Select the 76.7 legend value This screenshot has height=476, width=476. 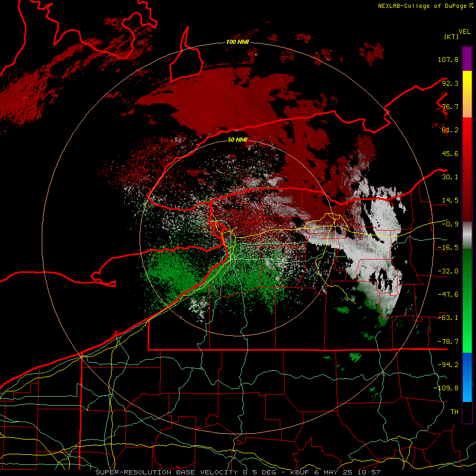[x=450, y=106]
